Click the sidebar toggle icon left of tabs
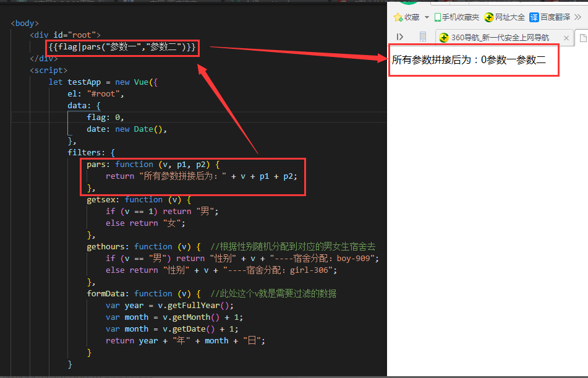 pos(400,37)
